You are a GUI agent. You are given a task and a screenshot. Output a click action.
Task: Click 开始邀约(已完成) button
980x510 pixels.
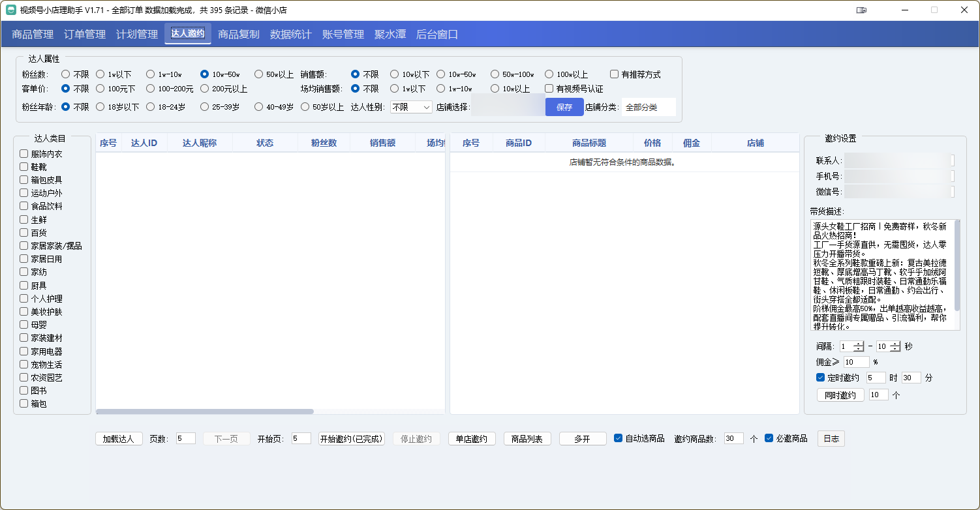coord(352,439)
